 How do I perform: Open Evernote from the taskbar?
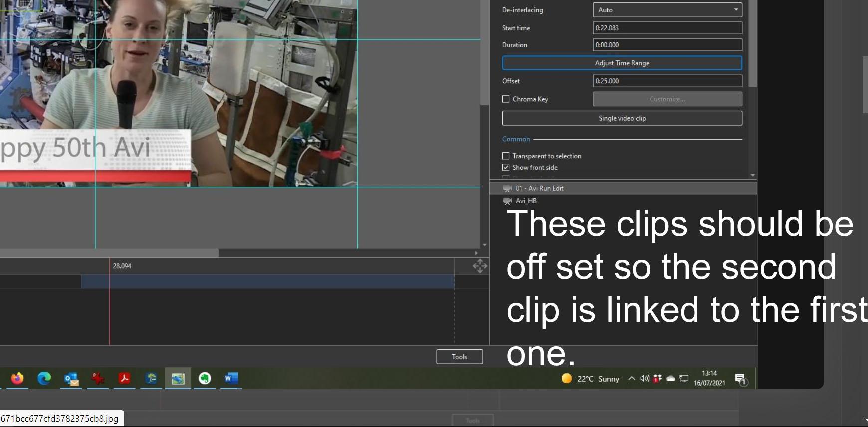[205, 379]
